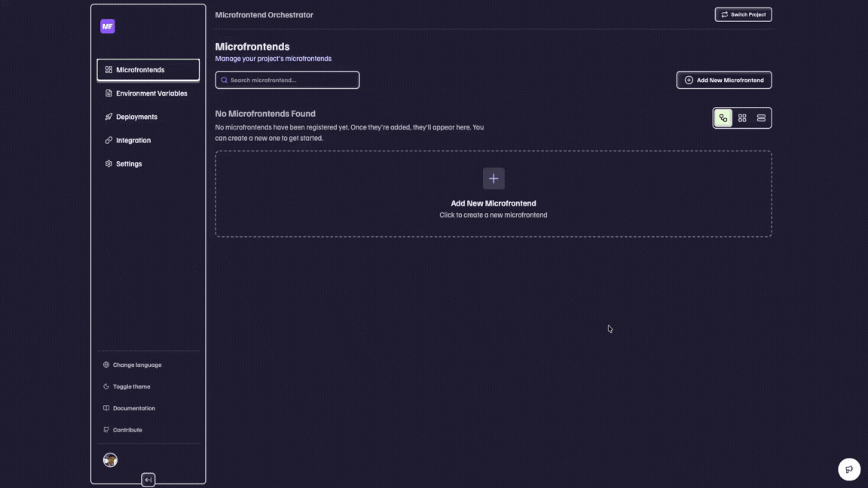Click the rocket icon next to Deployments

pyautogui.click(x=107, y=117)
